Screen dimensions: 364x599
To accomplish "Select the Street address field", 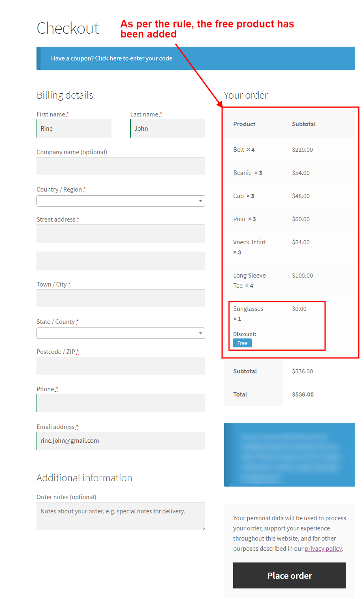I will (120, 233).
